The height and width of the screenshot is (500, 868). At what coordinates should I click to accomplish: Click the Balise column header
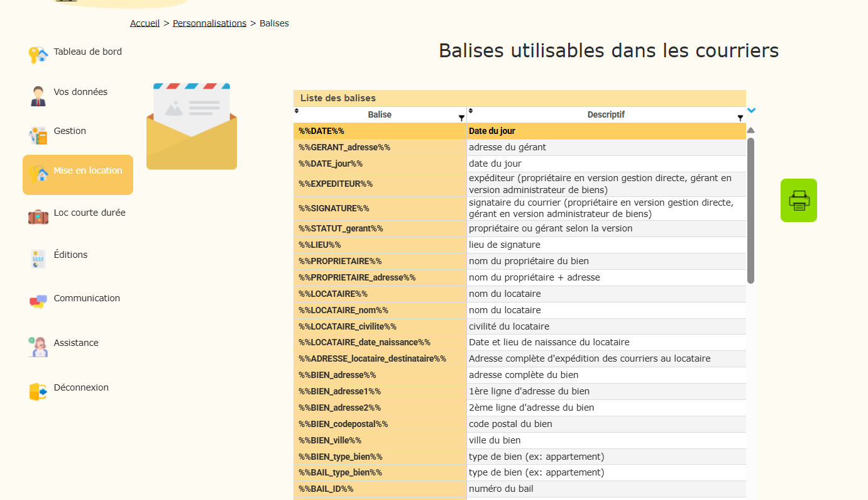click(380, 115)
